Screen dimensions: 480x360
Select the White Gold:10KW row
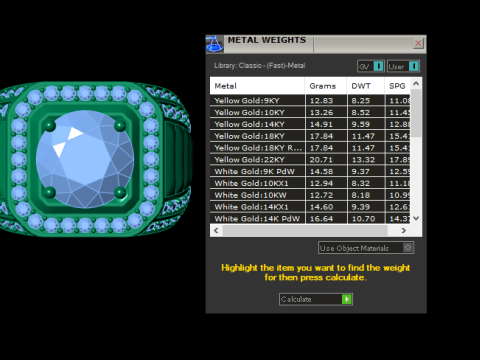pos(310,195)
